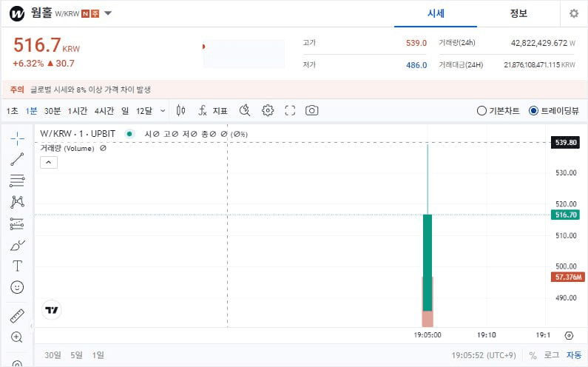
Task: Toggle the 로그 log scale
Action: [552, 354]
